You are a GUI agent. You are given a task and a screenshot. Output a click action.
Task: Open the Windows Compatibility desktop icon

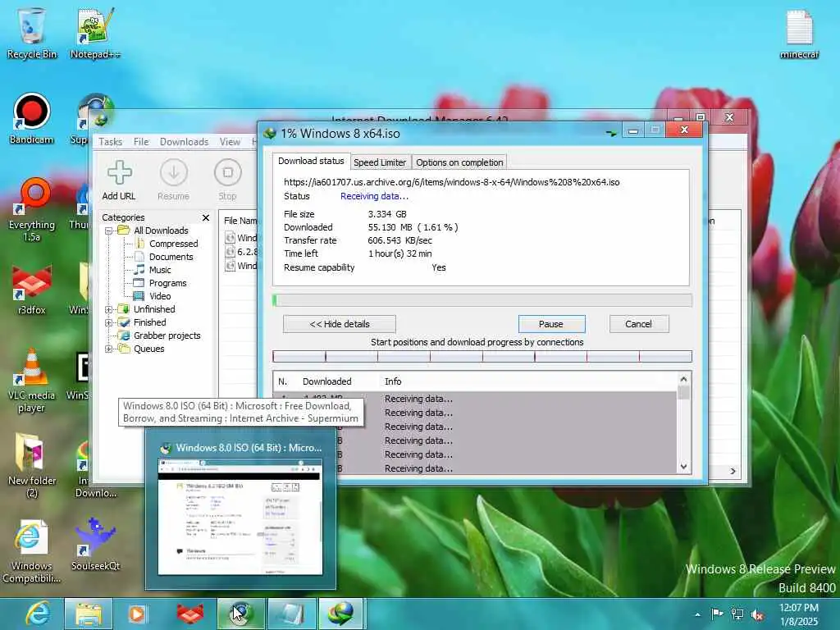coord(31,552)
